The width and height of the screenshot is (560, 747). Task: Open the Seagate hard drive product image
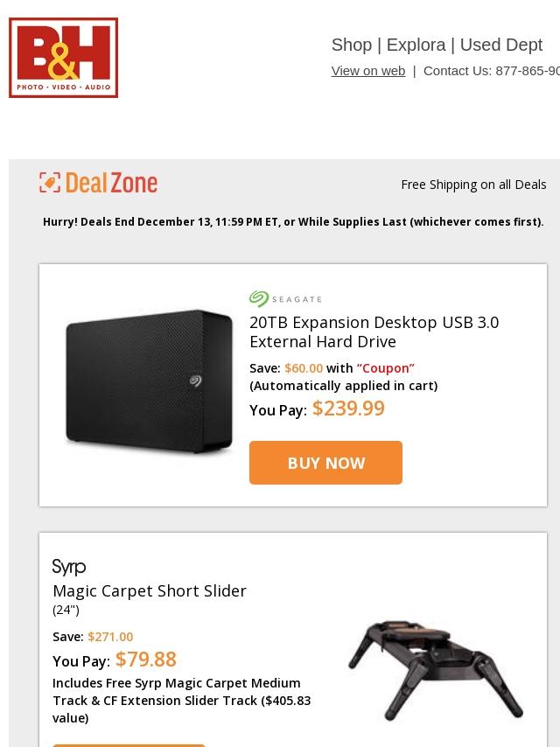[149, 380]
